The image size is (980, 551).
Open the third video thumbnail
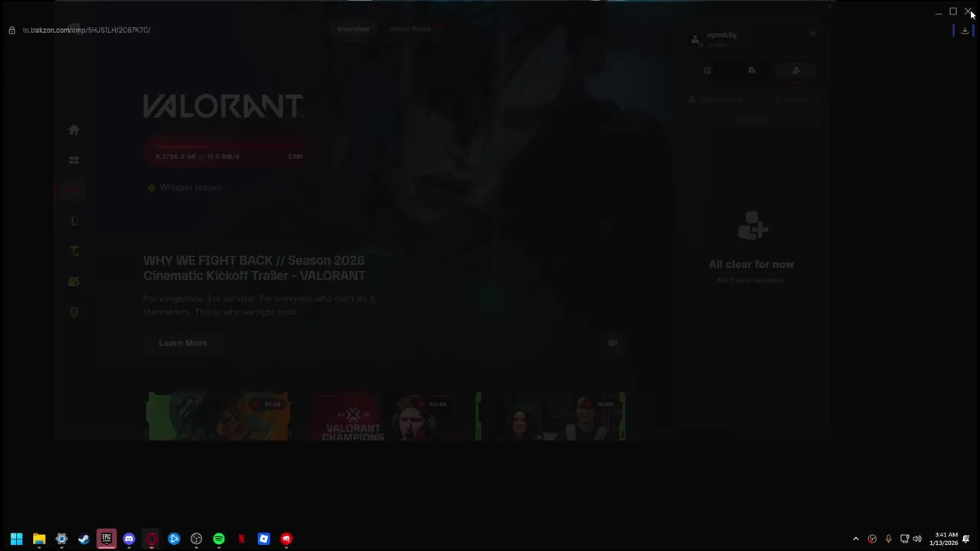coord(551,416)
